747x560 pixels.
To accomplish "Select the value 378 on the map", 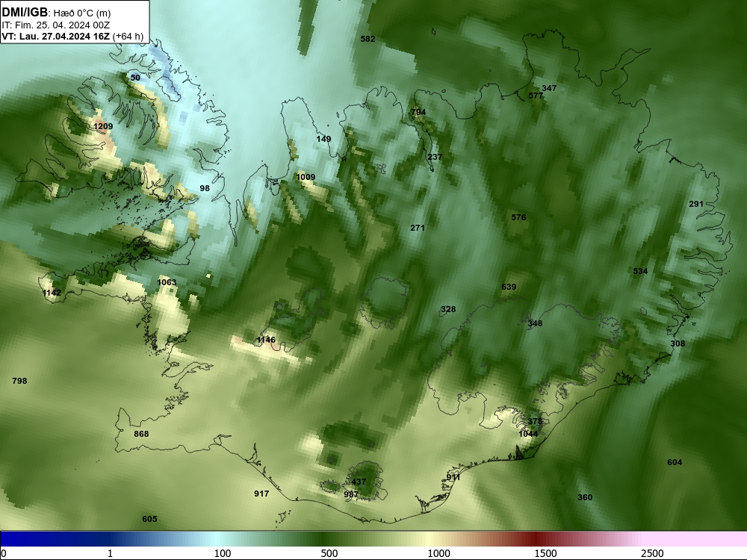I will coord(535,421).
